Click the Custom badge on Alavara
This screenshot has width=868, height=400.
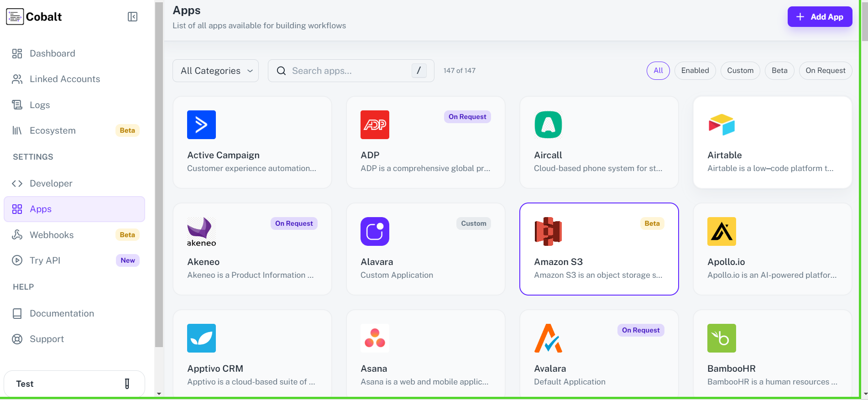coord(473,223)
